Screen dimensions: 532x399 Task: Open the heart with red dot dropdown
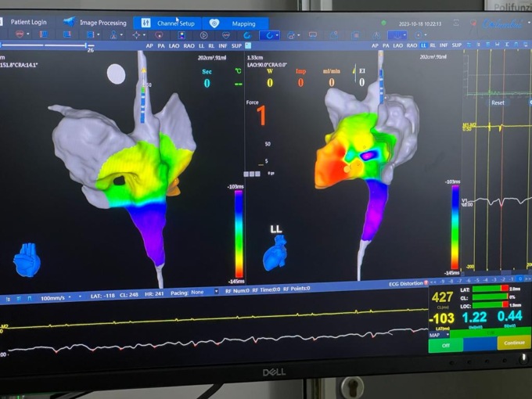299,35
